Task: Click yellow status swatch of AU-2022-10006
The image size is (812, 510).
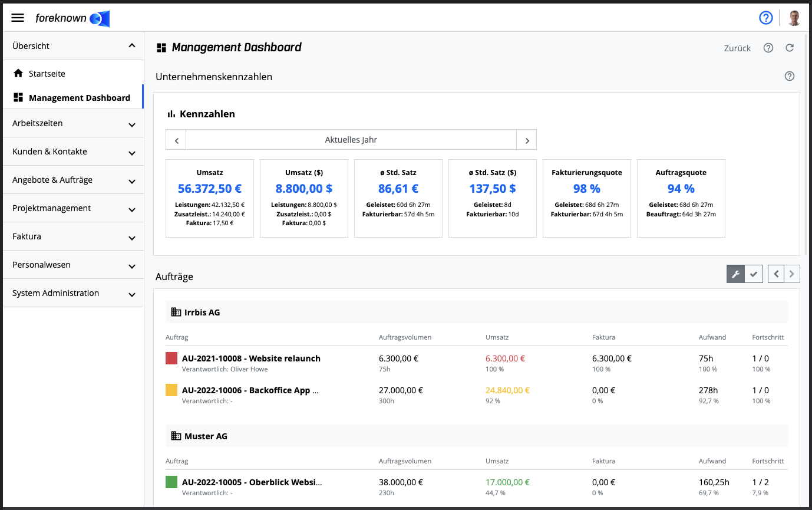Action: pos(171,390)
